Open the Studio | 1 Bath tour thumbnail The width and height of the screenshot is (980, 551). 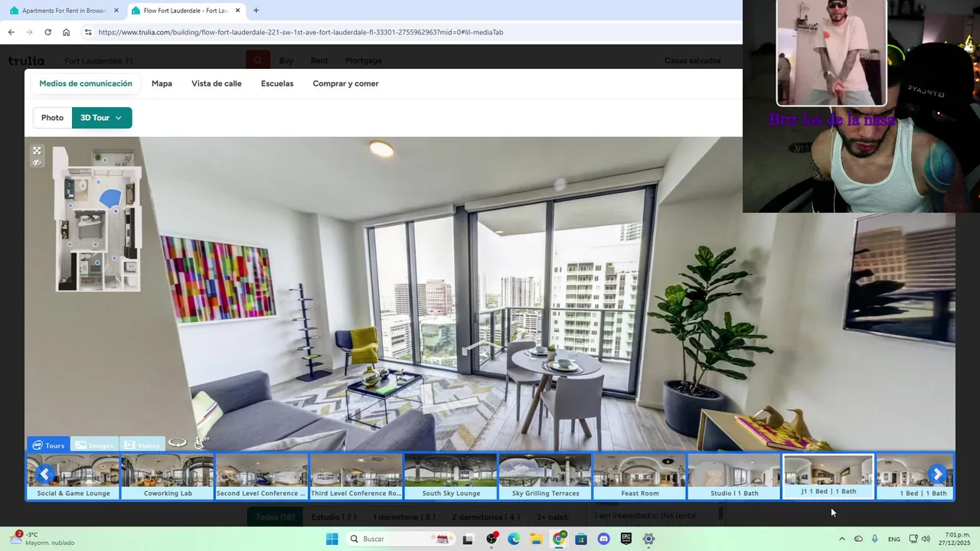[734, 477]
